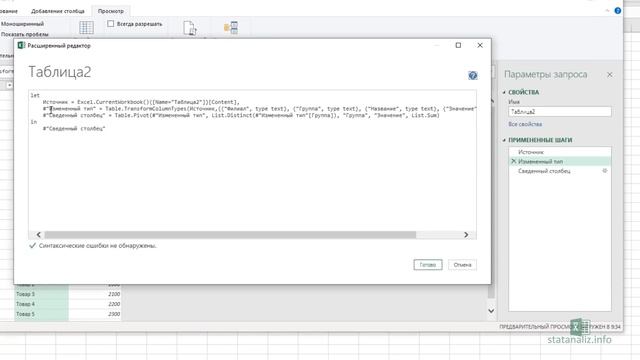Toggle the Всегда разрешать checkbox

[x=110, y=24]
